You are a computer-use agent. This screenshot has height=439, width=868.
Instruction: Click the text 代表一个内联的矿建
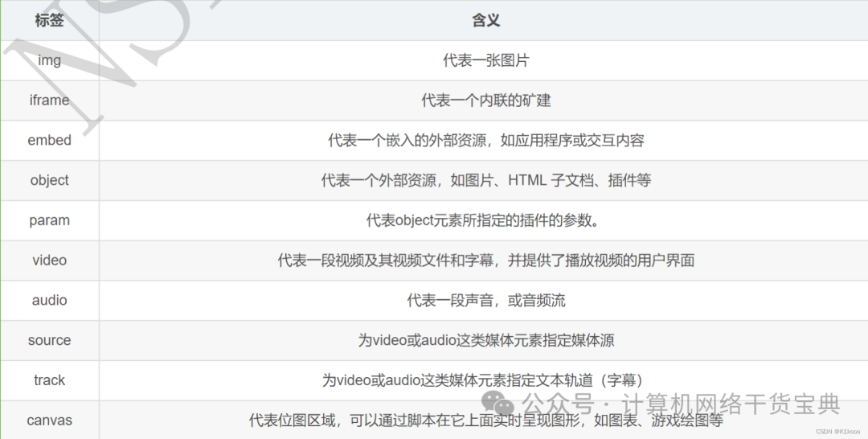coord(486,101)
